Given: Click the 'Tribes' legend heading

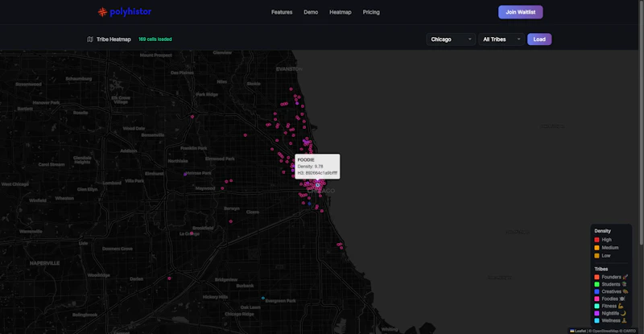Looking at the screenshot, I should [x=601, y=269].
